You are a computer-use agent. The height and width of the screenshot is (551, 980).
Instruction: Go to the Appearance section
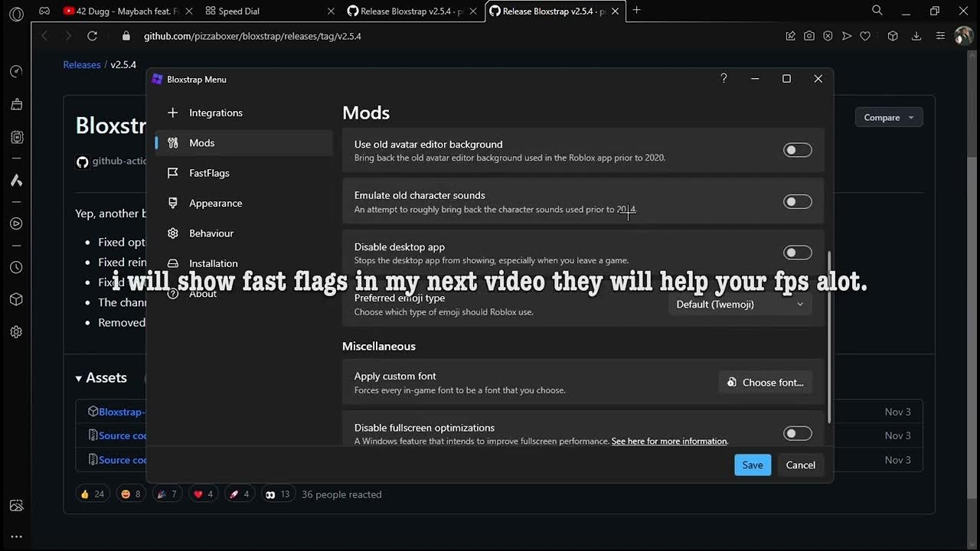click(243, 203)
